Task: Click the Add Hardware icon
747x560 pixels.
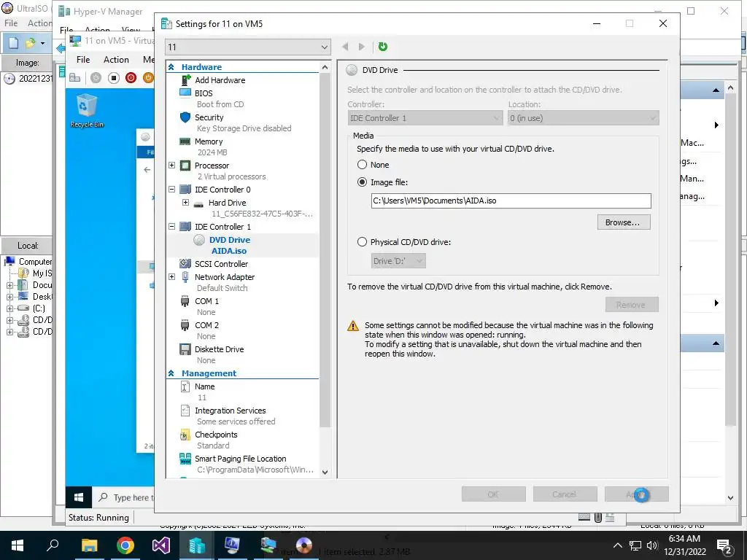Action: click(185, 80)
